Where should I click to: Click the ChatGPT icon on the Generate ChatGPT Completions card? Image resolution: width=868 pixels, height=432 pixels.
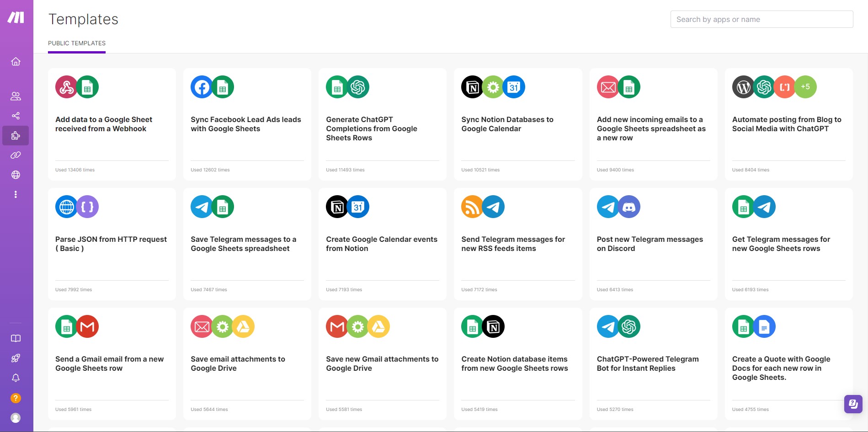(x=358, y=87)
